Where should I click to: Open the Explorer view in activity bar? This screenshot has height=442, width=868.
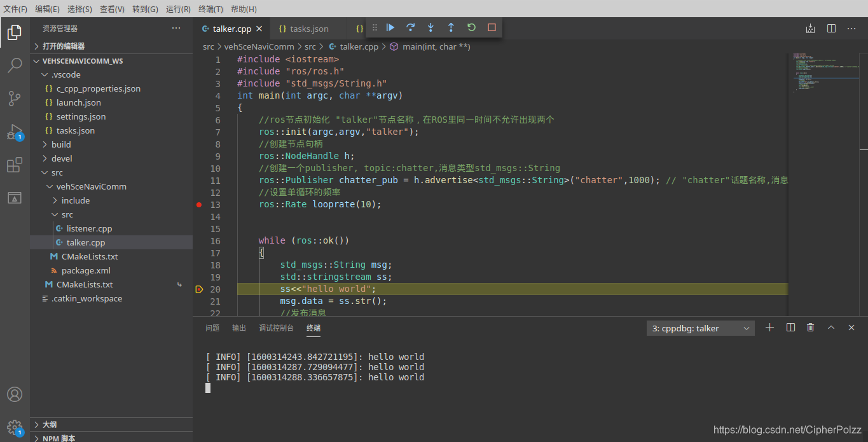coord(15,32)
